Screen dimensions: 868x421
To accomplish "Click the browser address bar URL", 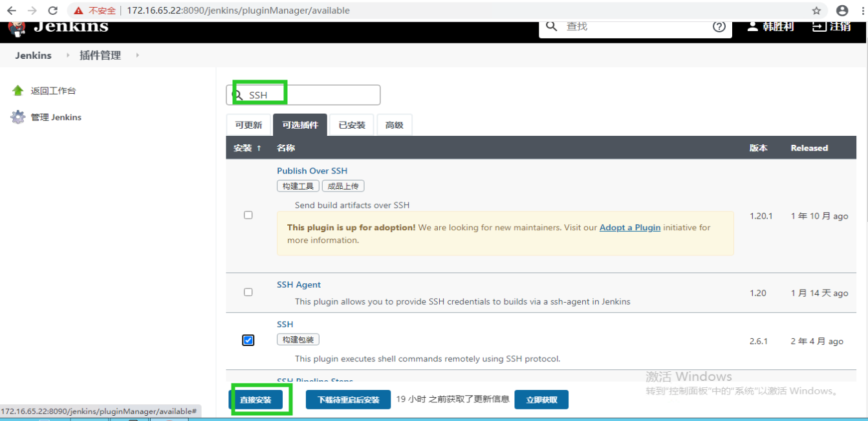I will (x=238, y=11).
